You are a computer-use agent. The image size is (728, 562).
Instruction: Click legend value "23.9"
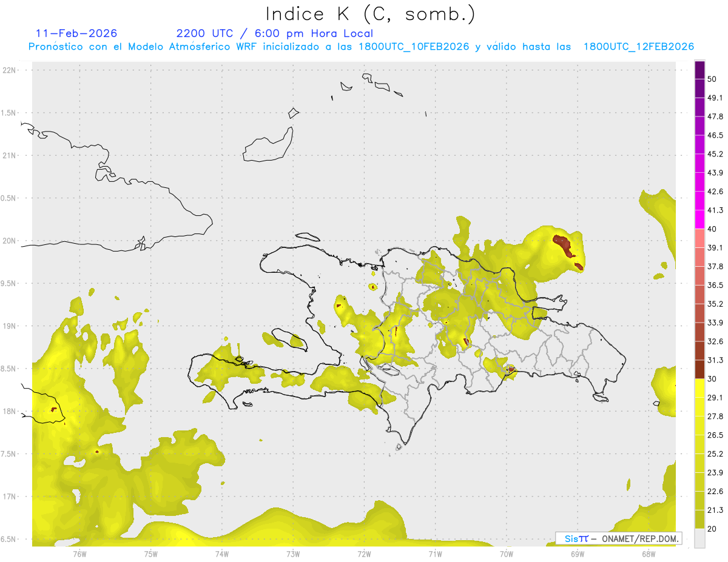pos(715,473)
